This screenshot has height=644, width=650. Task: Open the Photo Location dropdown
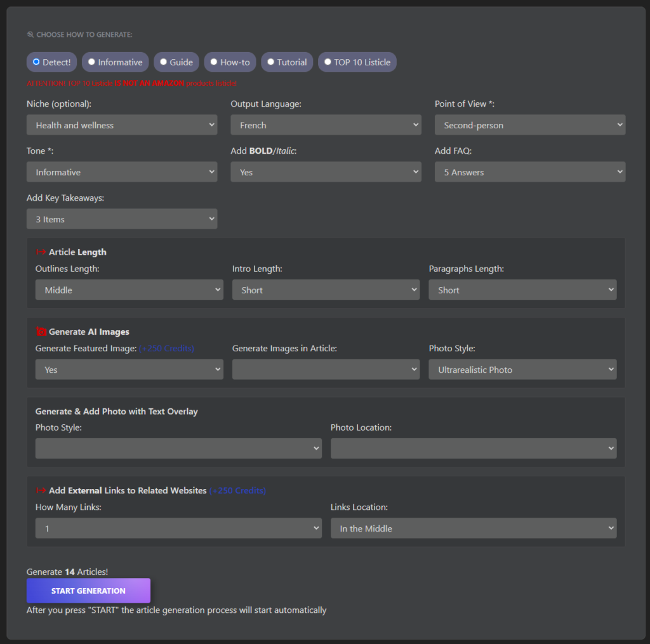pos(474,448)
